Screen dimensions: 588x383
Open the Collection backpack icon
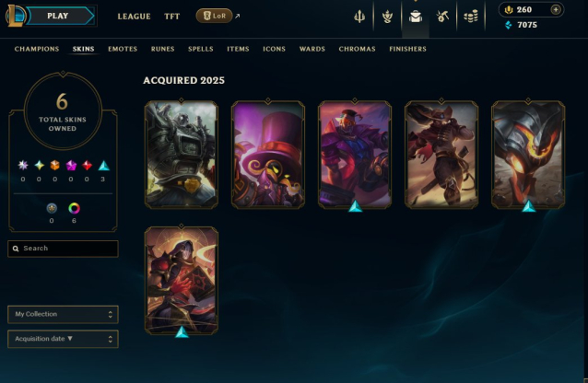[416, 17]
